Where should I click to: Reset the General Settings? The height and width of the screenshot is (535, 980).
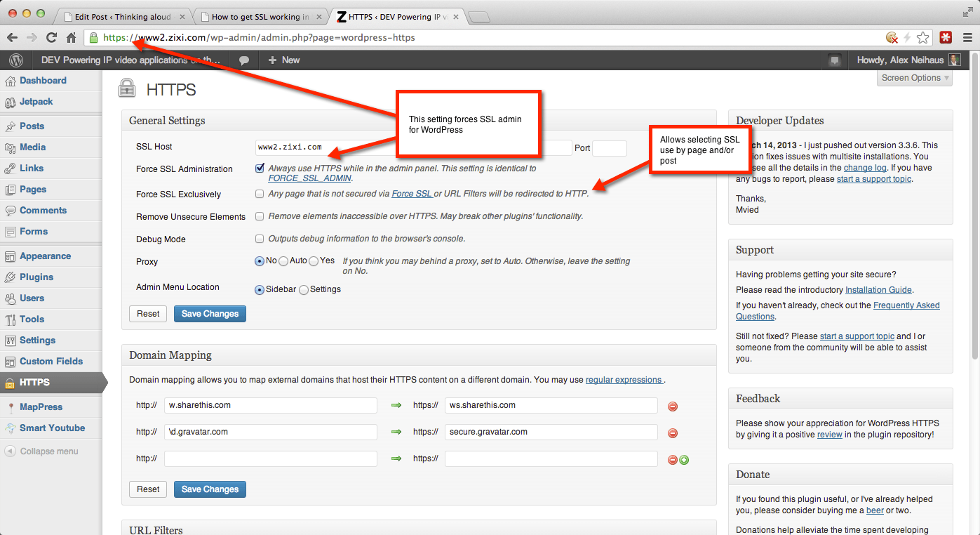coord(148,314)
